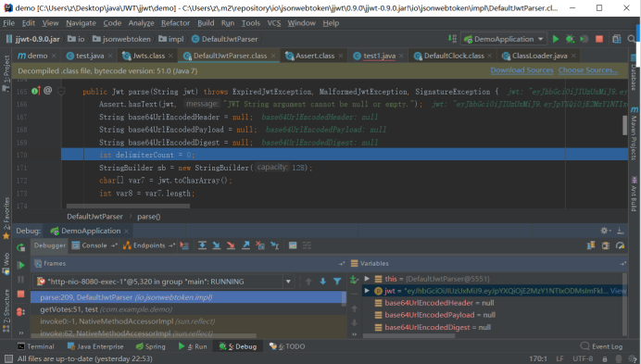The image size is (641, 364).
Task: Open the Event Log button
Action: (601, 346)
